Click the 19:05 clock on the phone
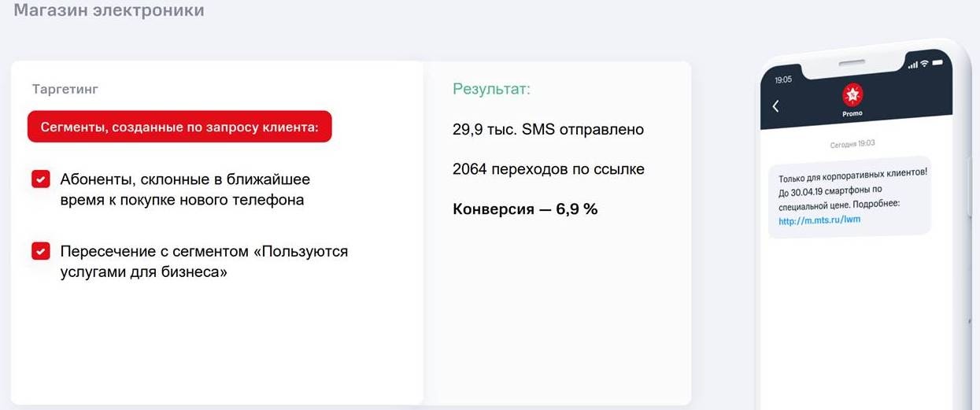 [x=783, y=79]
